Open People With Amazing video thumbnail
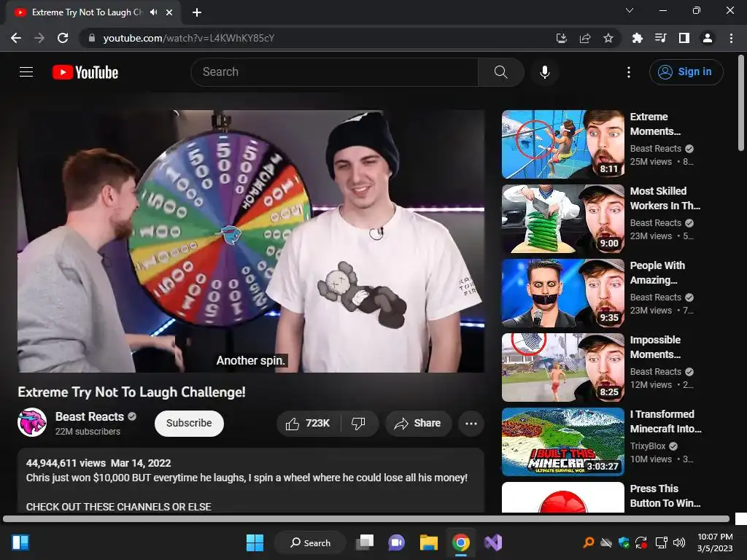Image resolution: width=747 pixels, height=560 pixels. 563,293
